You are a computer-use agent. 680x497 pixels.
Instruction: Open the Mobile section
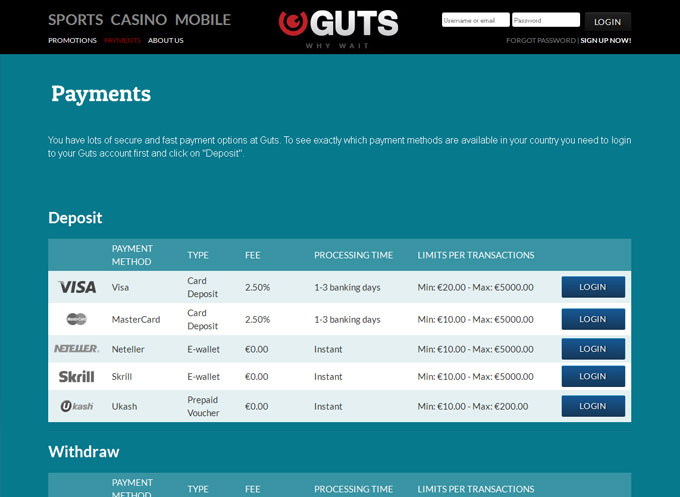(x=203, y=20)
